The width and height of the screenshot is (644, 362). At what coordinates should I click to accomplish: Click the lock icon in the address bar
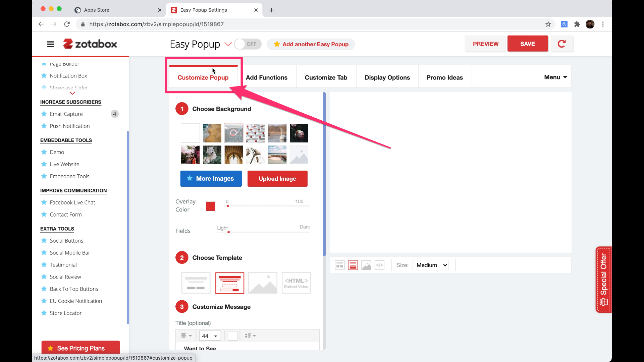[x=83, y=24]
